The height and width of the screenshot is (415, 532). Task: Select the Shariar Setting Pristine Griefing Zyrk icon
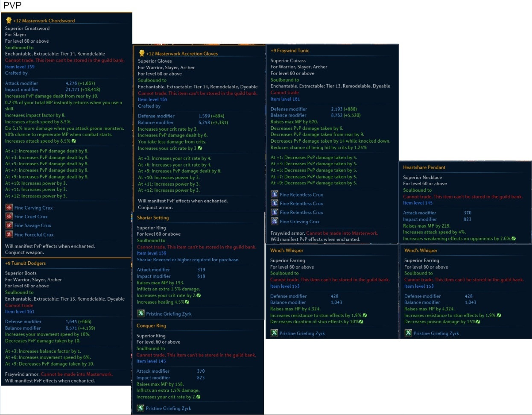click(x=141, y=313)
